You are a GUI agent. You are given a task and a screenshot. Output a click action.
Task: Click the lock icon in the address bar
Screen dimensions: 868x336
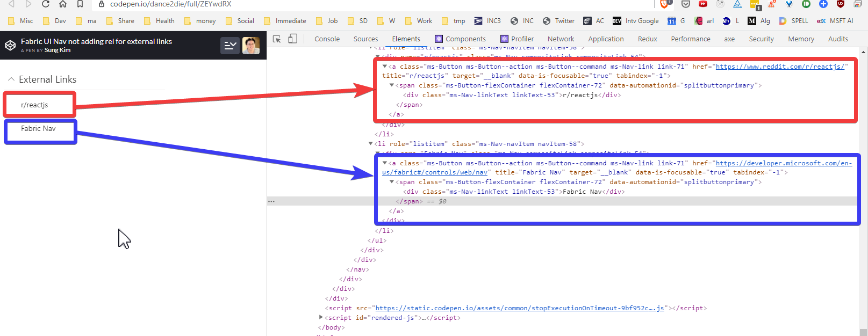(101, 4)
